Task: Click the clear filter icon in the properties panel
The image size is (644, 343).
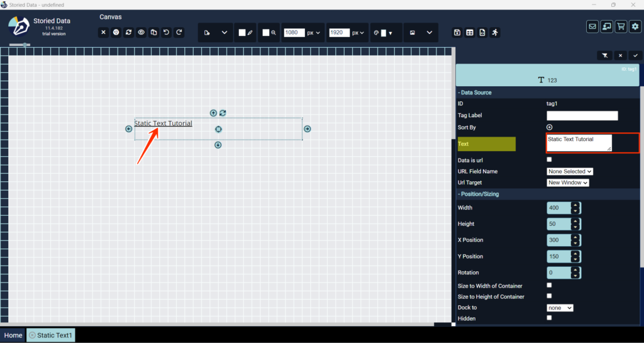Action: click(x=604, y=55)
